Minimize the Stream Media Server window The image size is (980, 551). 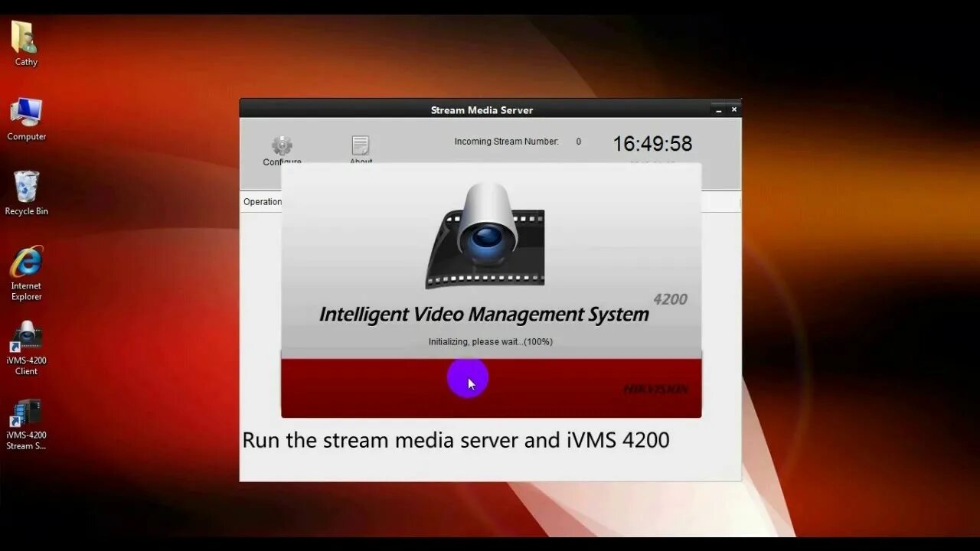coord(718,110)
